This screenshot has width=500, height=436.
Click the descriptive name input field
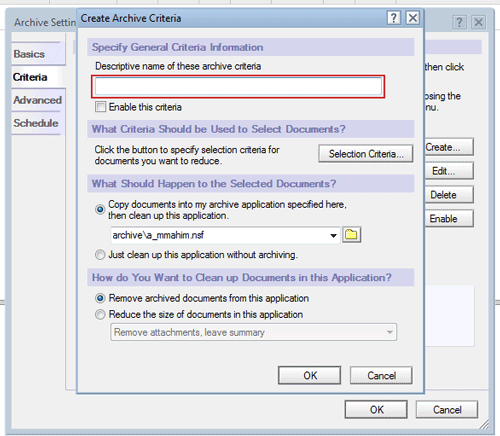pyautogui.click(x=238, y=86)
